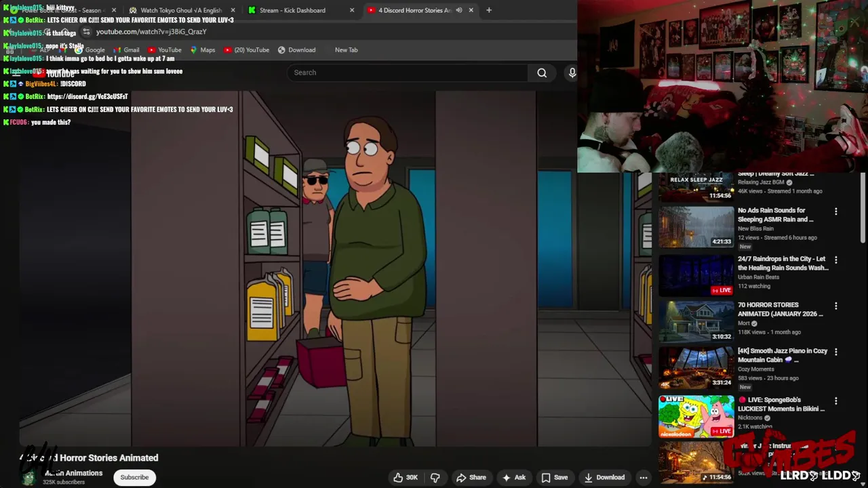
Task: Open the Google bookmark
Action: pos(90,49)
